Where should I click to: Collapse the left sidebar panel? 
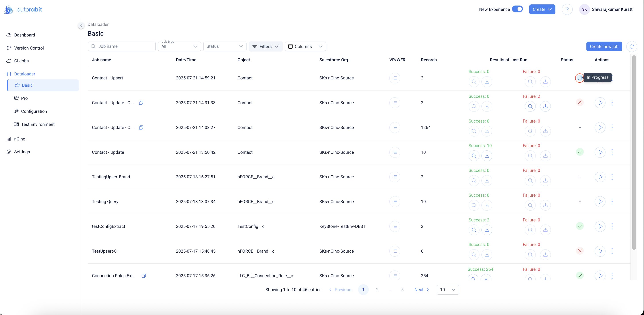tap(81, 25)
